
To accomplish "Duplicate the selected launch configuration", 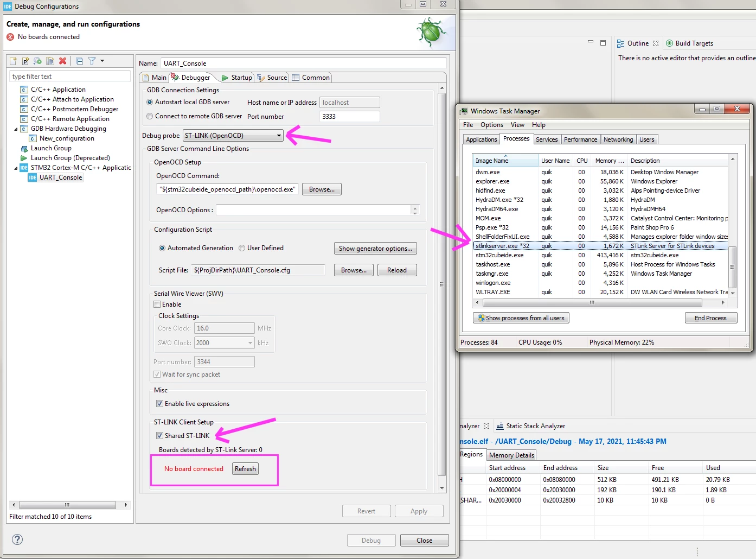I will coord(50,61).
